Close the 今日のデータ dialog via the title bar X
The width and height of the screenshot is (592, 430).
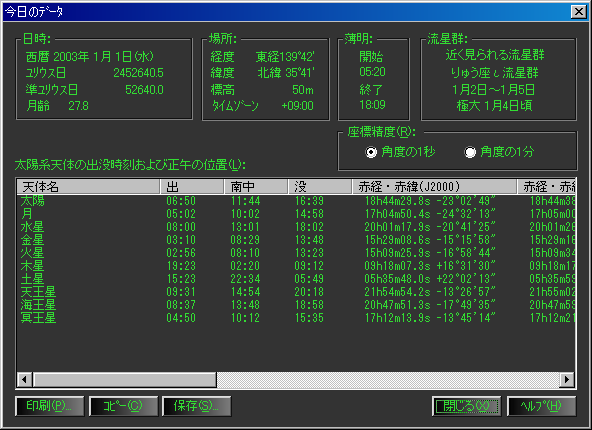pos(579,12)
